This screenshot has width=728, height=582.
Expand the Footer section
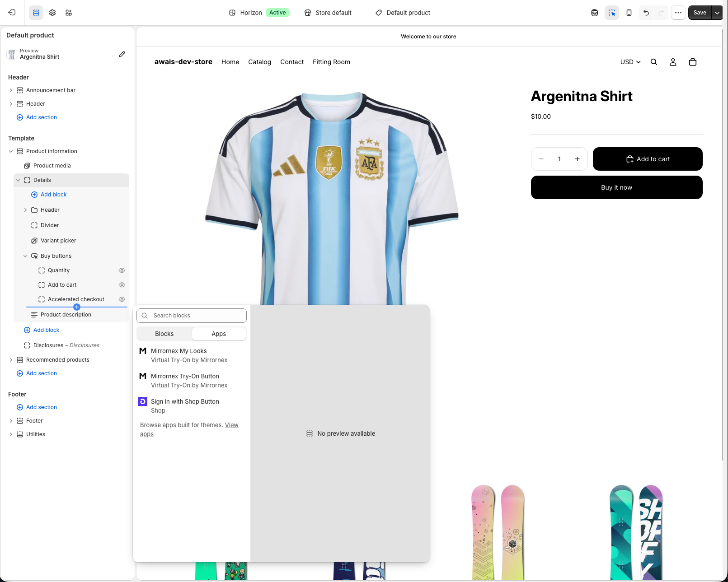[x=11, y=421]
